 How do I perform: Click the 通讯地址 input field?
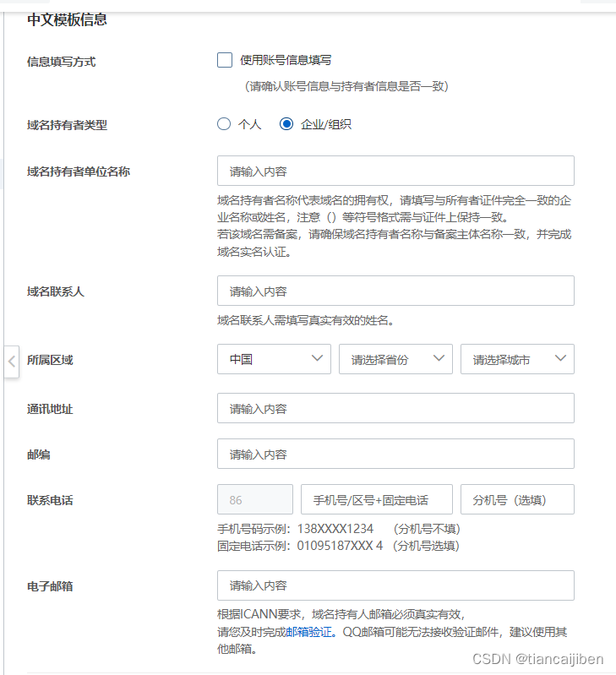395,408
